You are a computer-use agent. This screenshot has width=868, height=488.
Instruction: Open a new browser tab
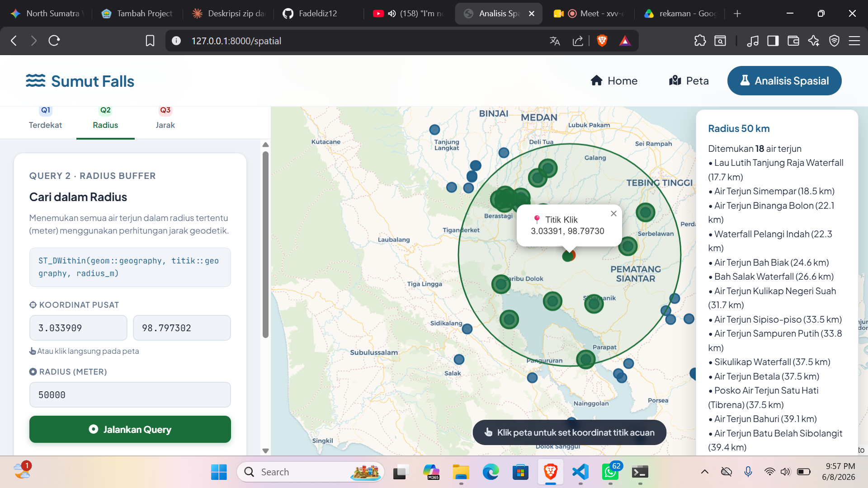(737, 14)
